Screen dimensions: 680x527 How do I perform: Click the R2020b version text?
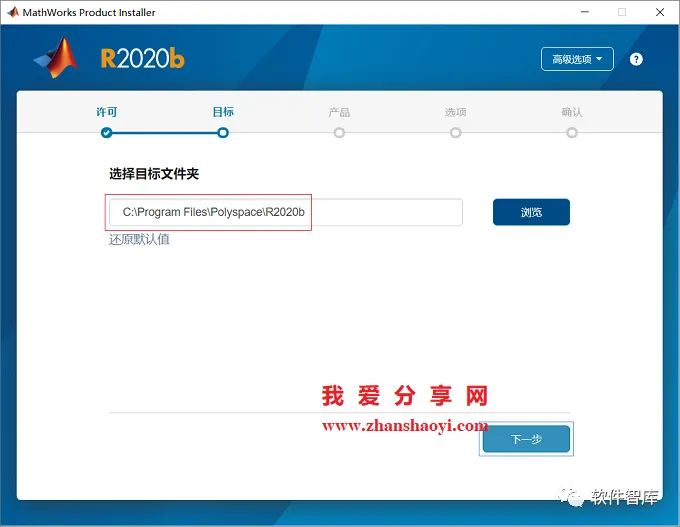[x=142, y=59]
